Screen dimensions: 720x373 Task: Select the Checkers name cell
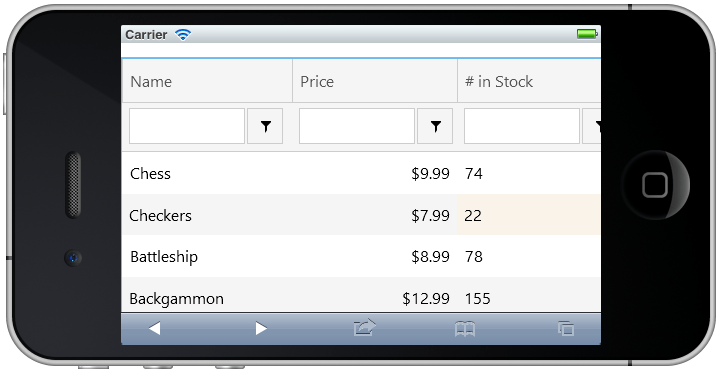[x=207, y=215]
